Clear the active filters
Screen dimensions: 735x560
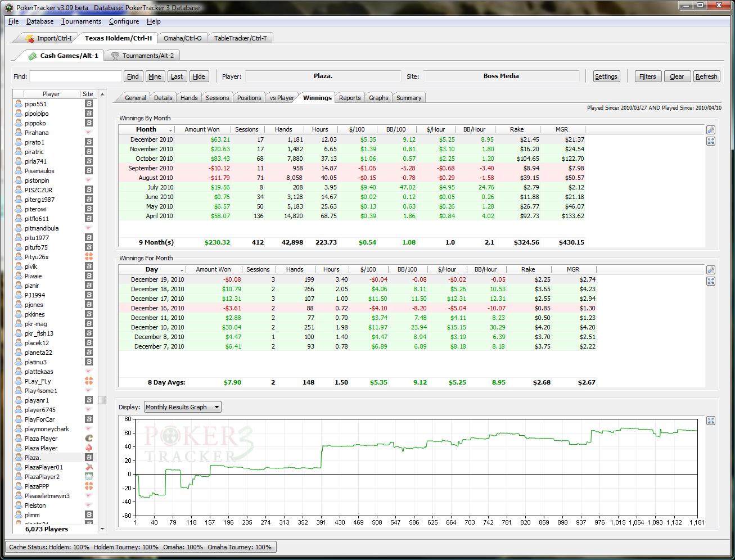pyautogui.click(x=677, y=76)
